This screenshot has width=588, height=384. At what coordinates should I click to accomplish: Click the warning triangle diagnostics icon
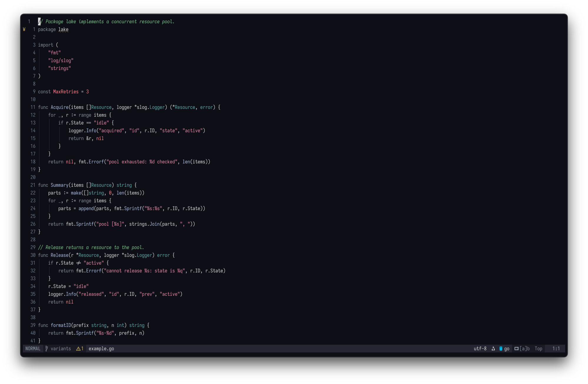click(x=78, y=348)
